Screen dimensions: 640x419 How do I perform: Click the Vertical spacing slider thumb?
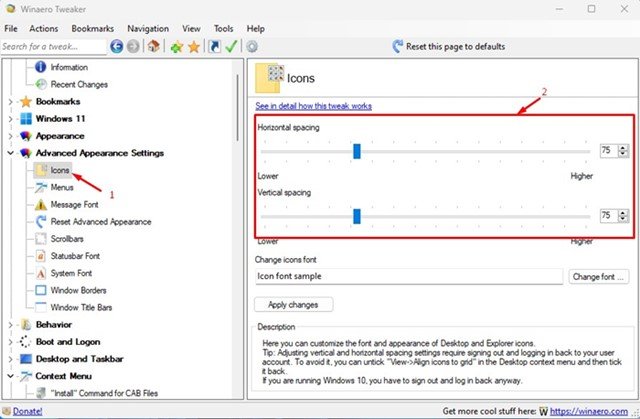tap(357, 216)
